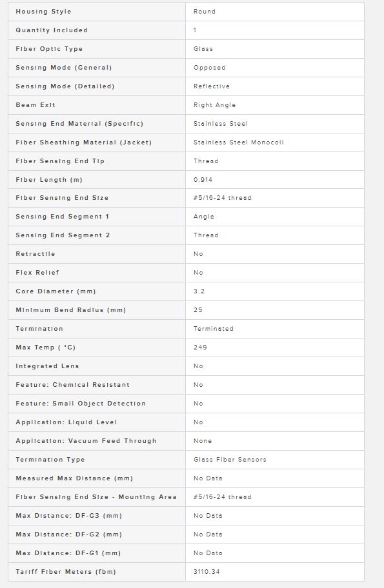
Task: Click Feature: Small Object Detection label
Action: tap(80, 404)
